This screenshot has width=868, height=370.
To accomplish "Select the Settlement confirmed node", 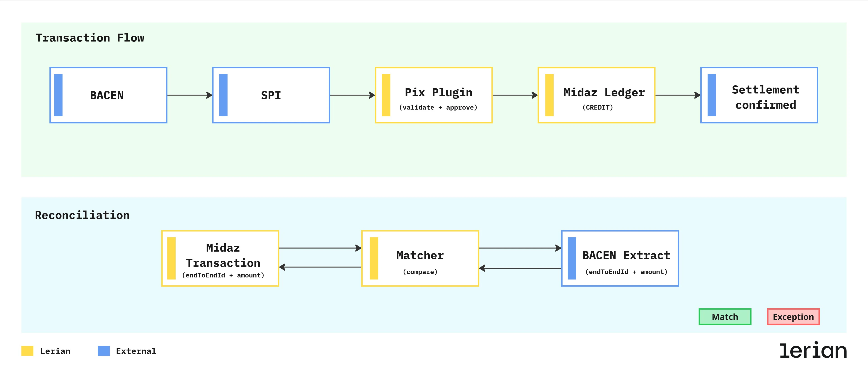I will coord(759,95).
